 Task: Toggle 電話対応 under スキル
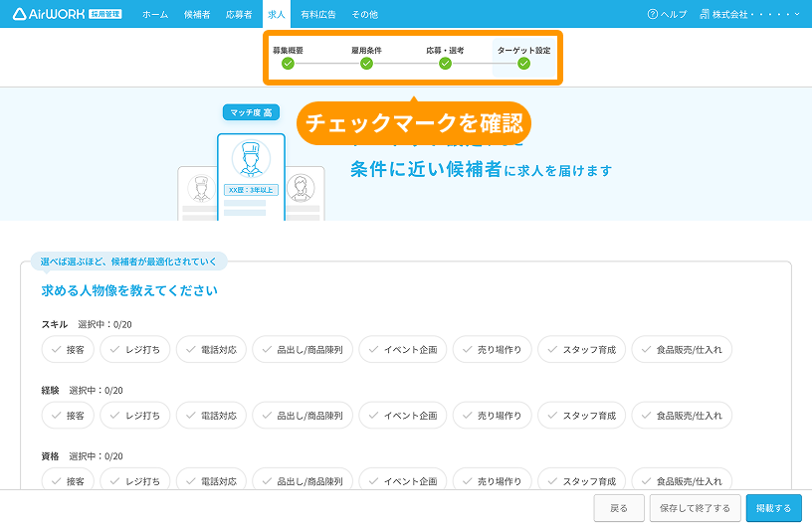click(x=211, y=349)
